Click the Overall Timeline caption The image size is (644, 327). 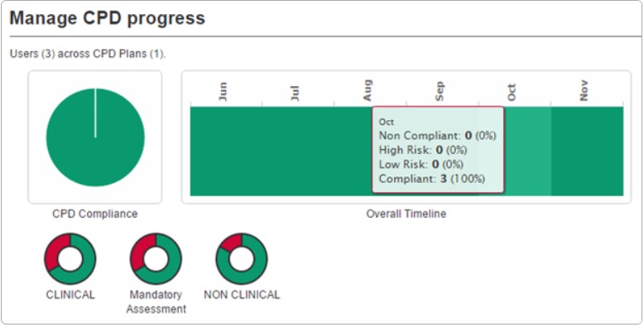[406, 214]
